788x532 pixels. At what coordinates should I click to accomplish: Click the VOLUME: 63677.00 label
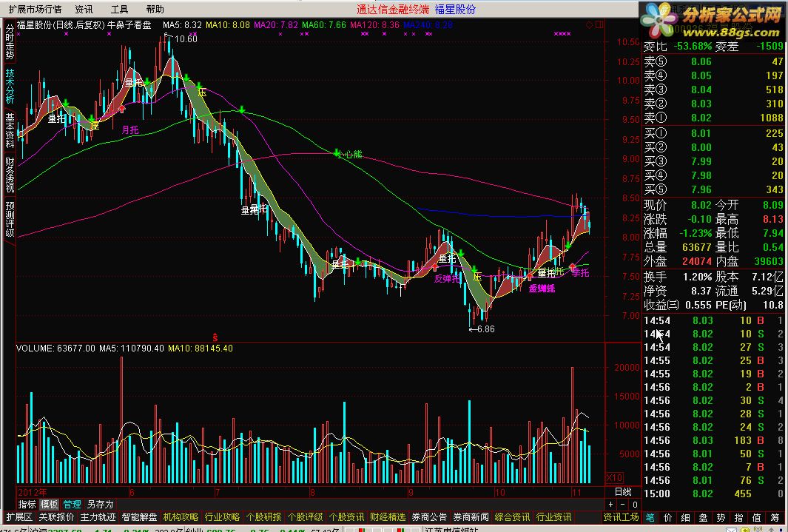(x=55, y=349)
